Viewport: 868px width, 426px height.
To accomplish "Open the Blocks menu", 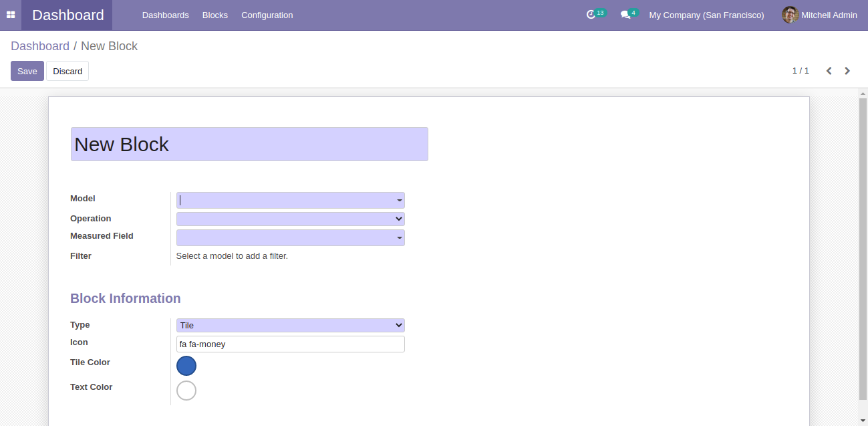I will [215, 15].
